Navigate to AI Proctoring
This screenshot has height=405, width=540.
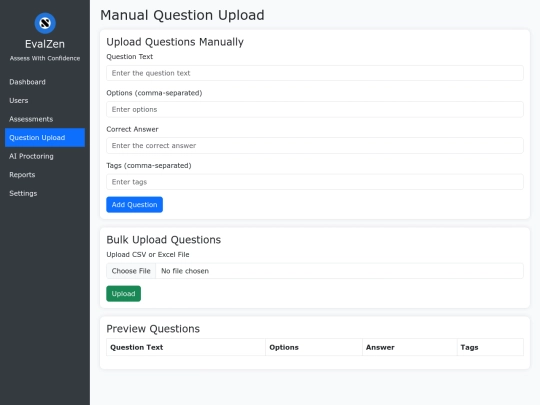(x=45, y=156)
